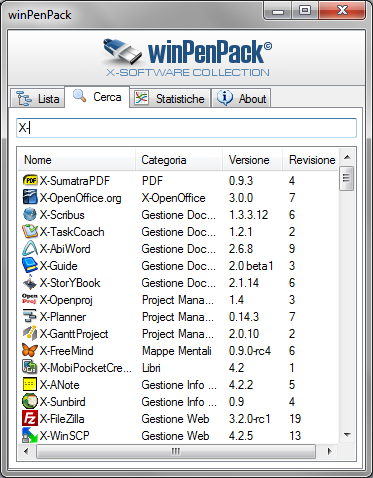Switch to the Statistiche tab
The width and height of the screenshot is (373, 478).
point(170,99)
